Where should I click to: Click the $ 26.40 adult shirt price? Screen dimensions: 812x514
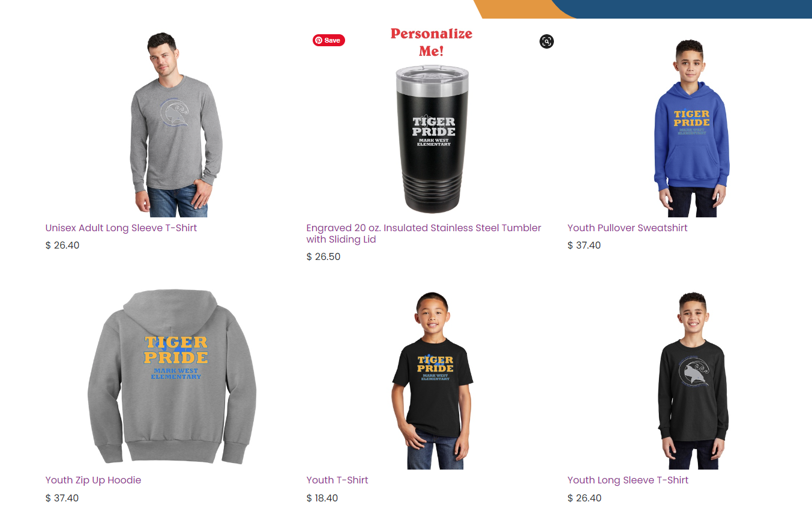click(x=62, y=246)
